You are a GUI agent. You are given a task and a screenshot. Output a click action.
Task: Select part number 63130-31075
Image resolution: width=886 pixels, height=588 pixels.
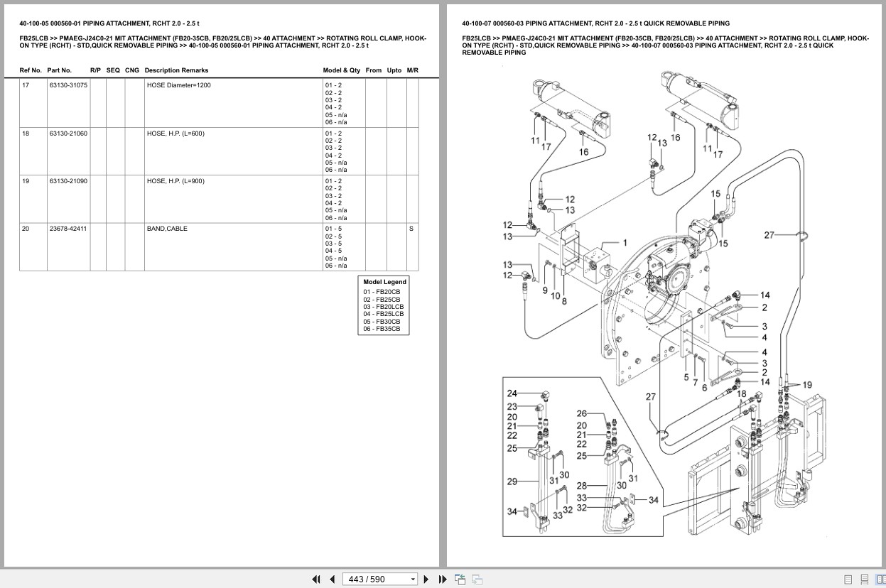point(68,85)
